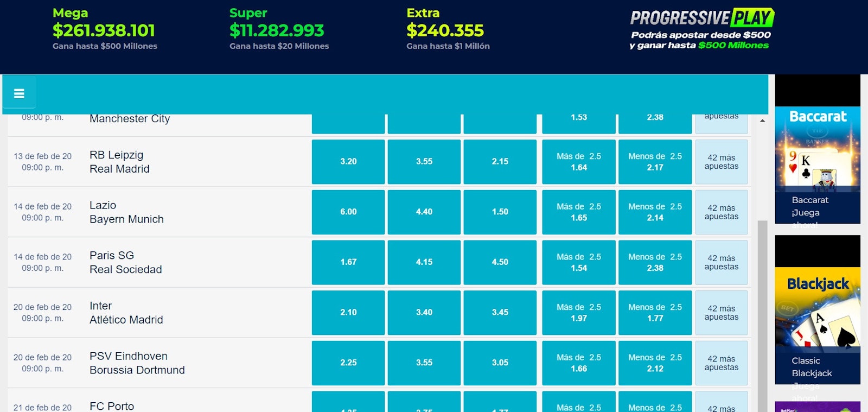Click the Mega jackpot amount

pyautogui.click(x=104, y=30)
